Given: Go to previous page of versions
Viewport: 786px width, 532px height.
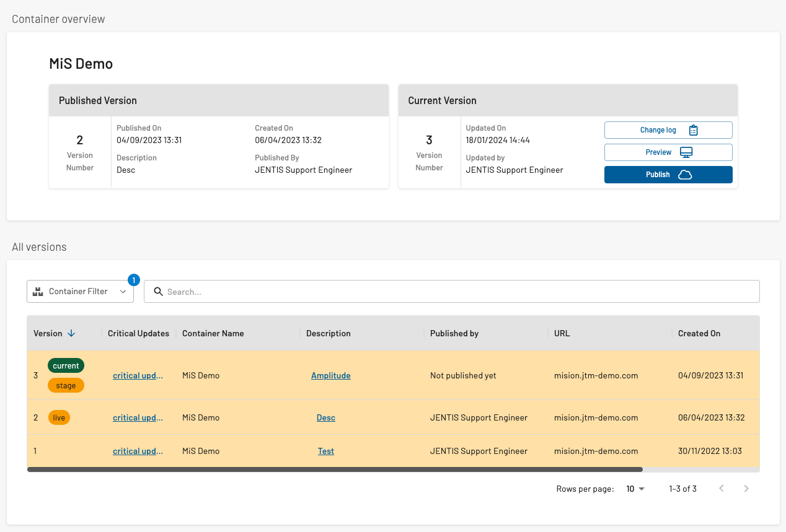Looking at the screenshot, I should [x=721, y=489].
